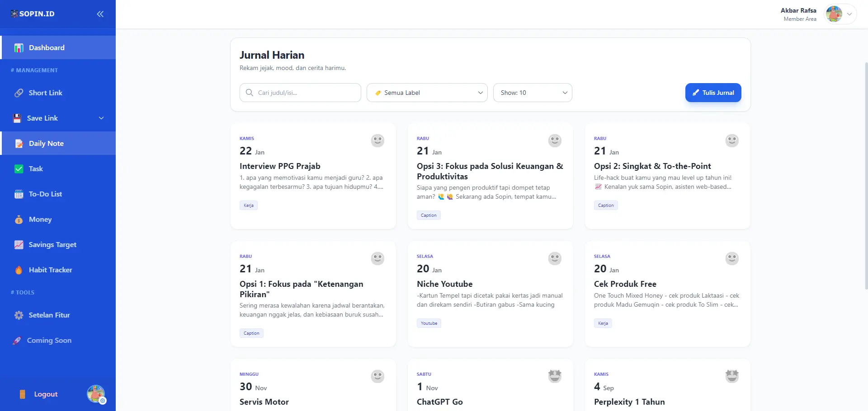Expand the Save Link submenu

click(x=101, y=118)
